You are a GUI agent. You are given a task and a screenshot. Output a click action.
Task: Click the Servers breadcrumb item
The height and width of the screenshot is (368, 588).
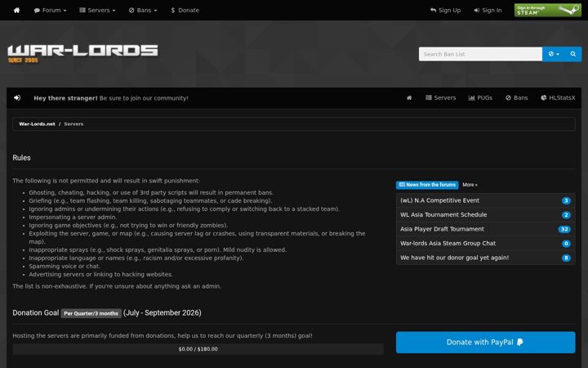coord(73,124)
